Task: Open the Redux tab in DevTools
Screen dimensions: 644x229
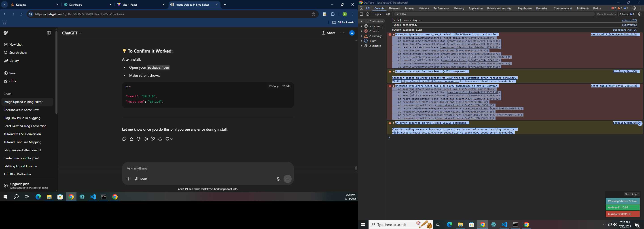Action: 597,8
